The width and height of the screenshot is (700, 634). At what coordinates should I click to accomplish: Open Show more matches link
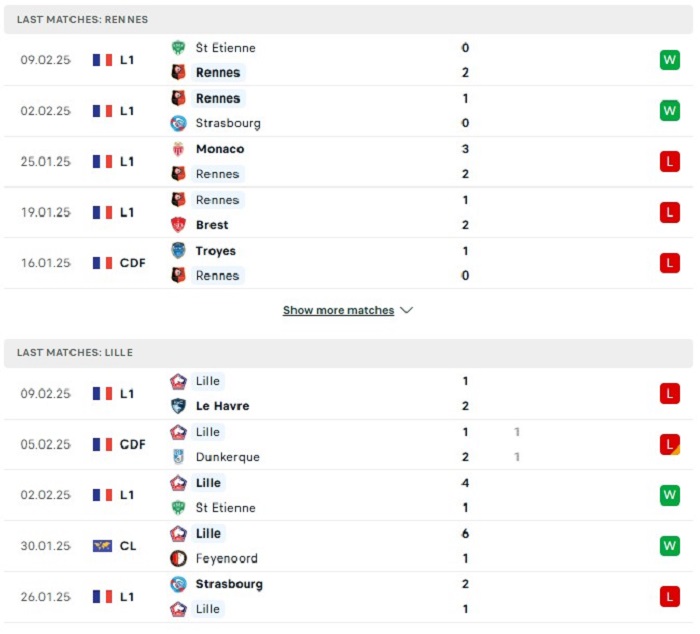click(338, 310)
